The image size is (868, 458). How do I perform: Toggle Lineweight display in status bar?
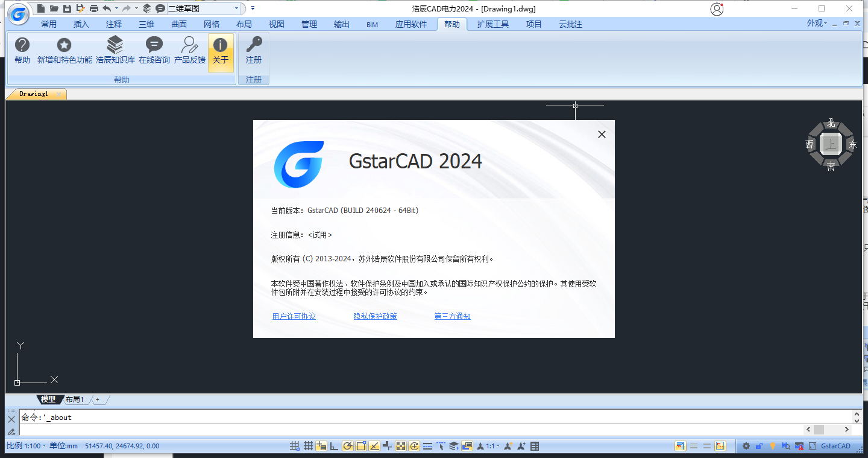(427, 447)
